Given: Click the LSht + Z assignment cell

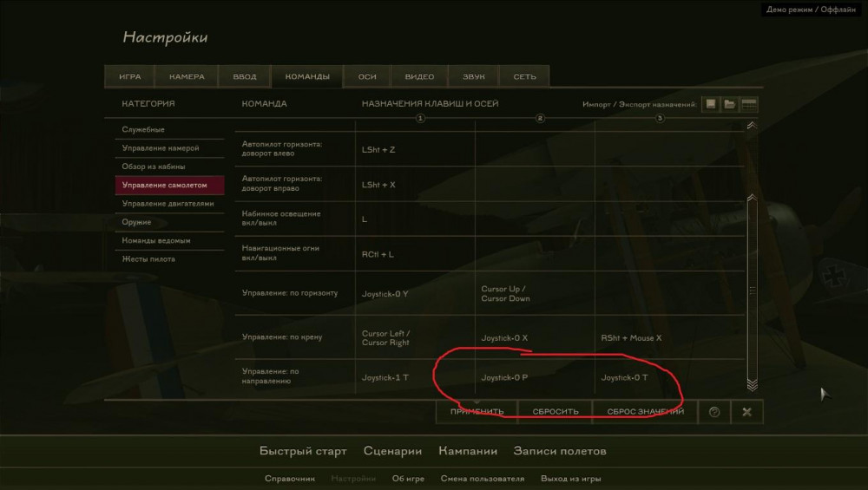Looking at the screenshot, I should [x=415, y=149].
